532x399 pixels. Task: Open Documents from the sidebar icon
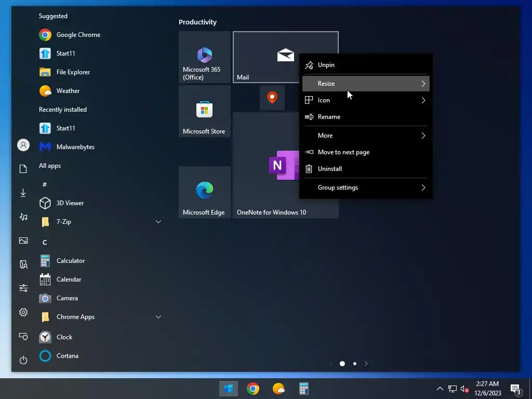[23, 169]
